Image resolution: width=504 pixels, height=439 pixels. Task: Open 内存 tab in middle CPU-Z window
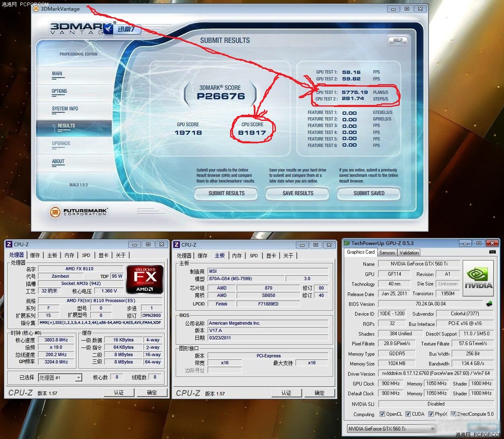coord(237,256)
